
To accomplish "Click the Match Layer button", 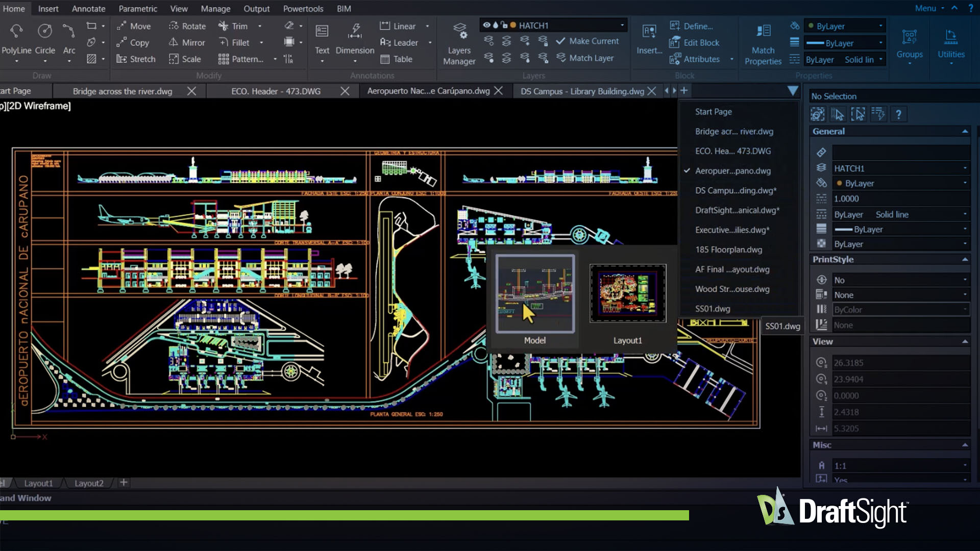I will (x=585, y=58).
